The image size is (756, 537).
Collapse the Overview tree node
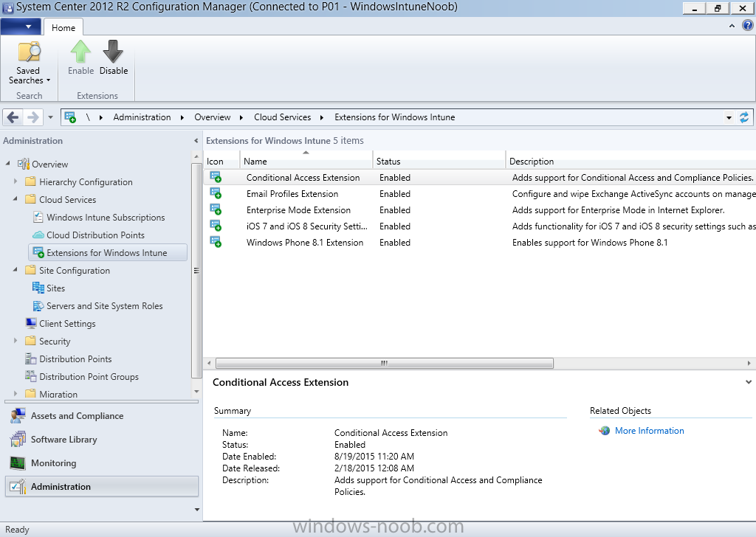(x=7, y=164)
